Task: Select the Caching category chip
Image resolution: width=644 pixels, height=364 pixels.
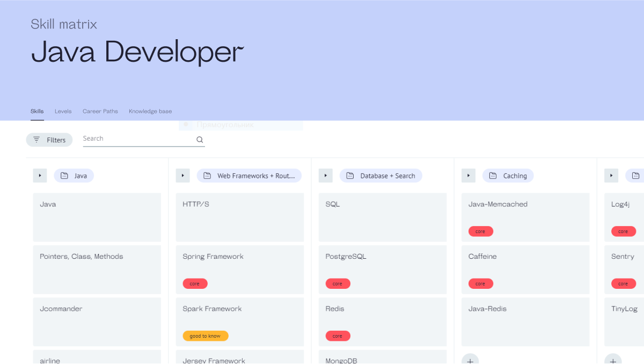Action: click(508, 176)
